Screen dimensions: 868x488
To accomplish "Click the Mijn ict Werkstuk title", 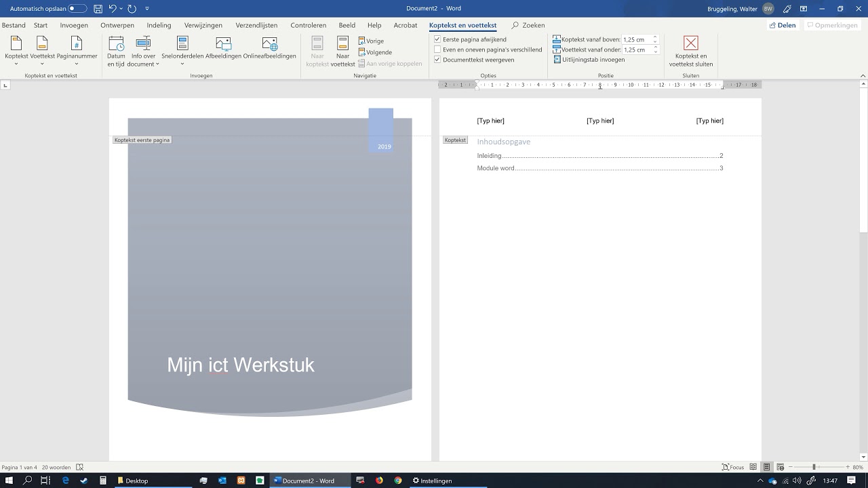I will pyautogui.click(x=241, y=365).
